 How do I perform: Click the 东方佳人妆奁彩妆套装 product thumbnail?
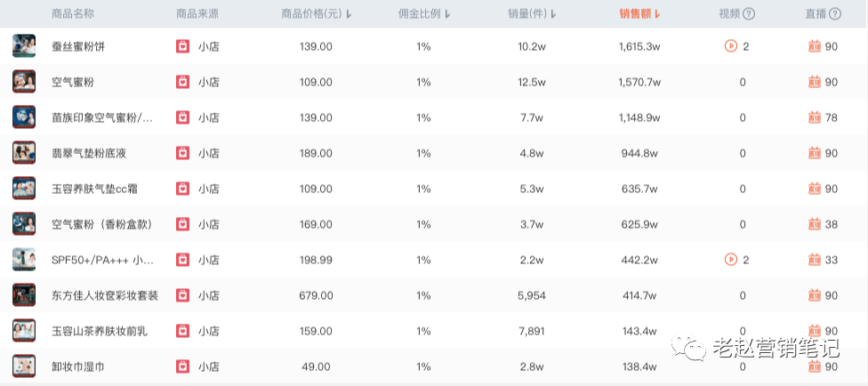[24, 295]
